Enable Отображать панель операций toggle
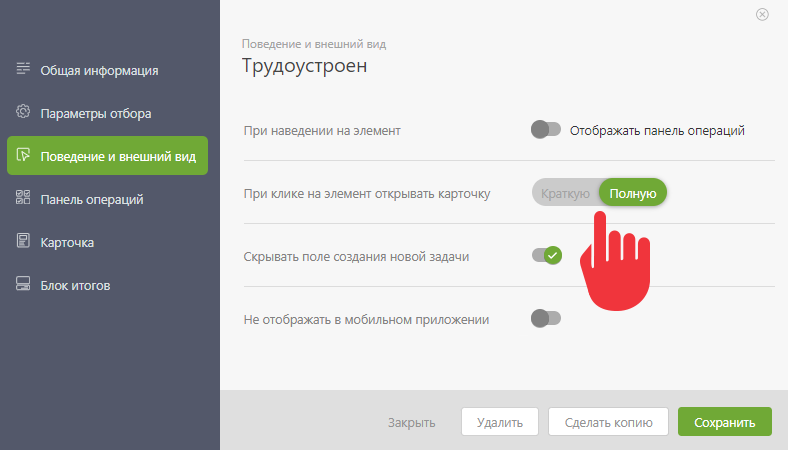The height and width of the screenshot is (450, 788). 546,130
